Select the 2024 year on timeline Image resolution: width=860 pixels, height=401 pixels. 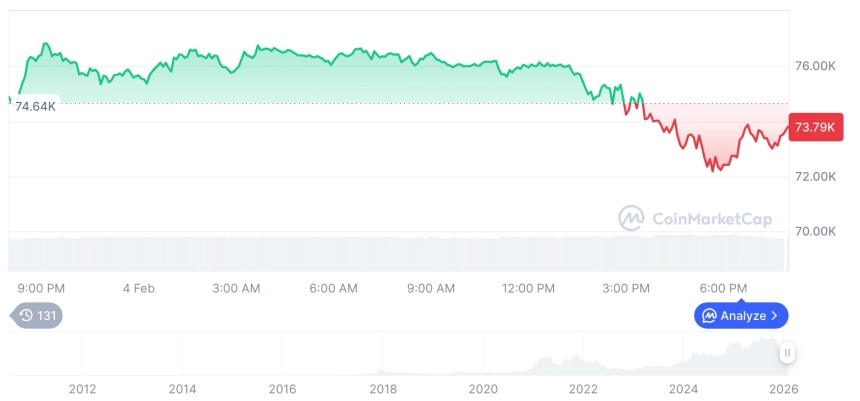point(683,388)
